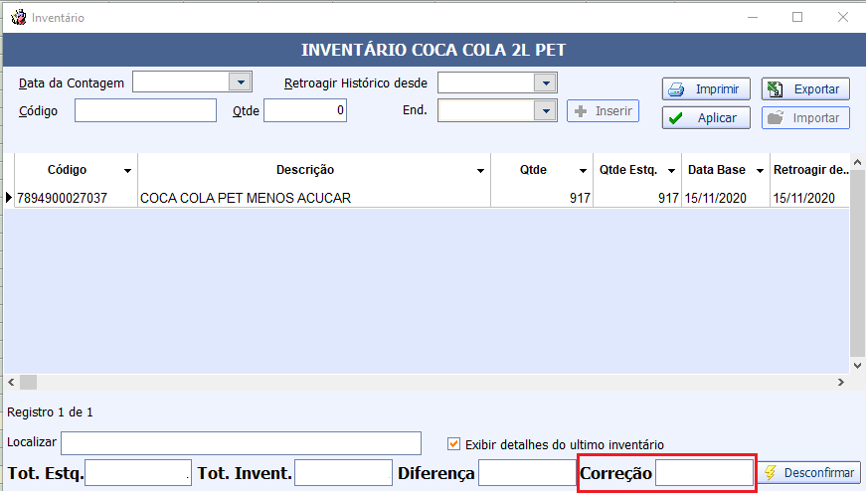Click horizontal scrollbar left arrow
The image size is (868, 493).
(11, 382)
